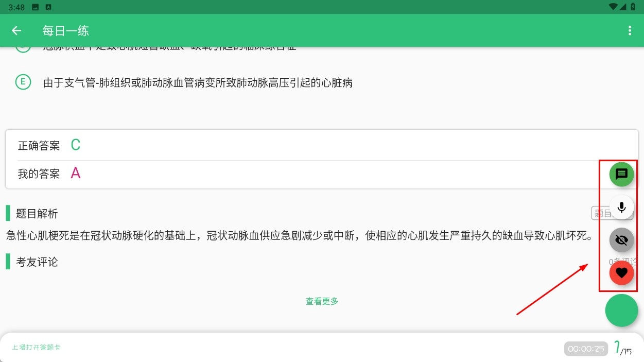Tap the image notification icon in status bar
Image resolution: width=644 pixels, height=362 pixels.
pos(35,7)
